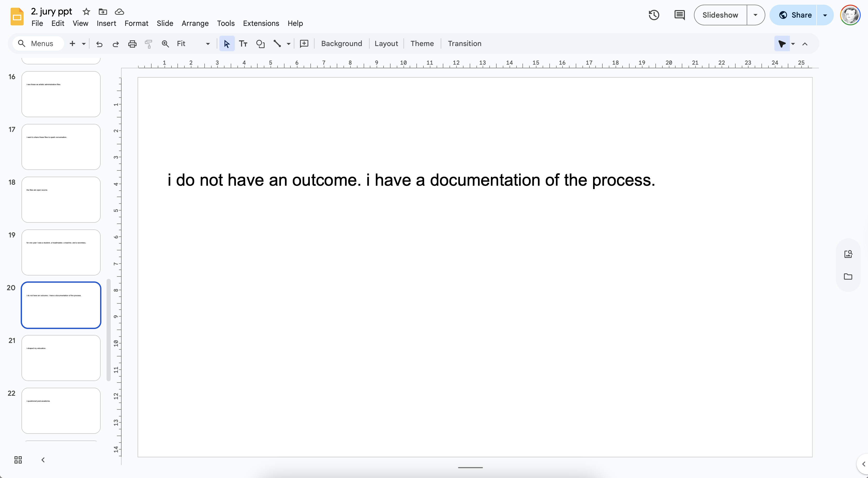
Task: Click the print icon
Action: click(x=132, y=44)
